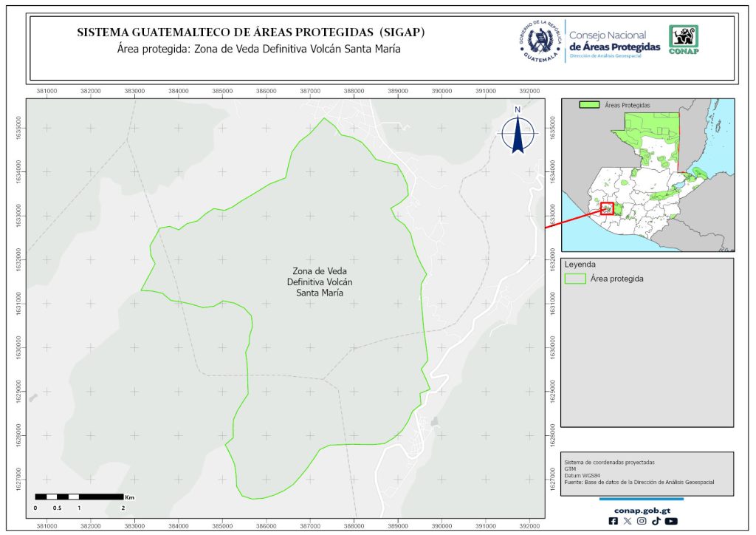The image size is (756, 535).
Task: Click the Volcán Santa María subtitle text
Action: pyautogui.click(x=259, y=50)
